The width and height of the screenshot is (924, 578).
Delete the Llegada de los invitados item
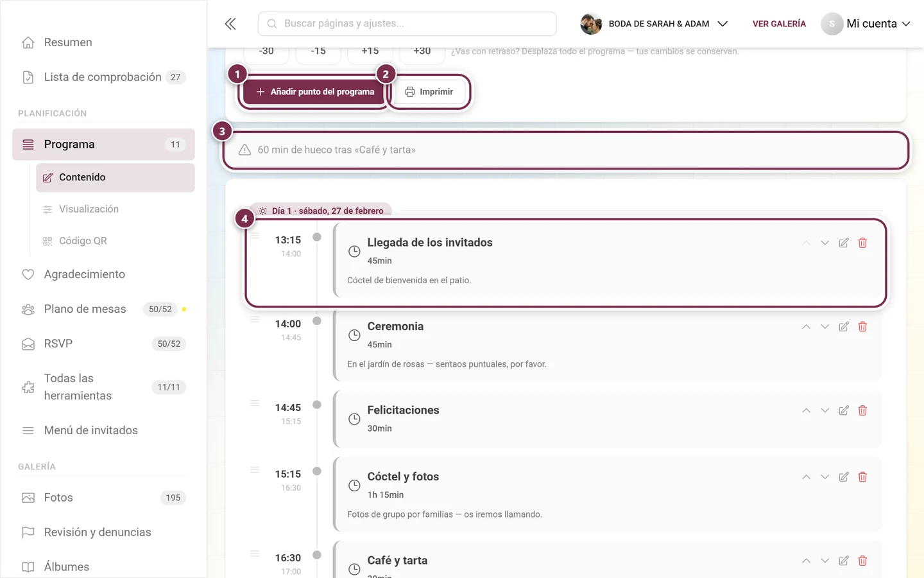(862, 243)
